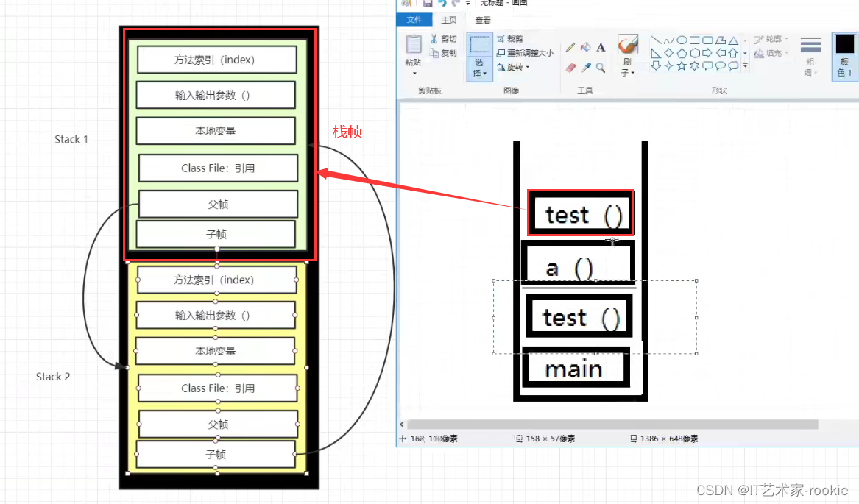Viewport: 859px width, 504px height.
Task: Select the Eraser tool in Paint
Action: coord(570,68)
